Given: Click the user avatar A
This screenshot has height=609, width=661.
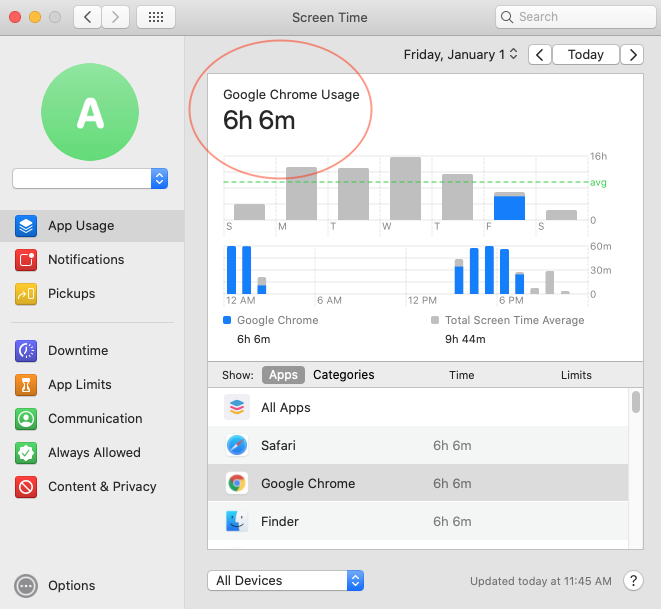Looking at the screenshot, I should click(90, 112).
